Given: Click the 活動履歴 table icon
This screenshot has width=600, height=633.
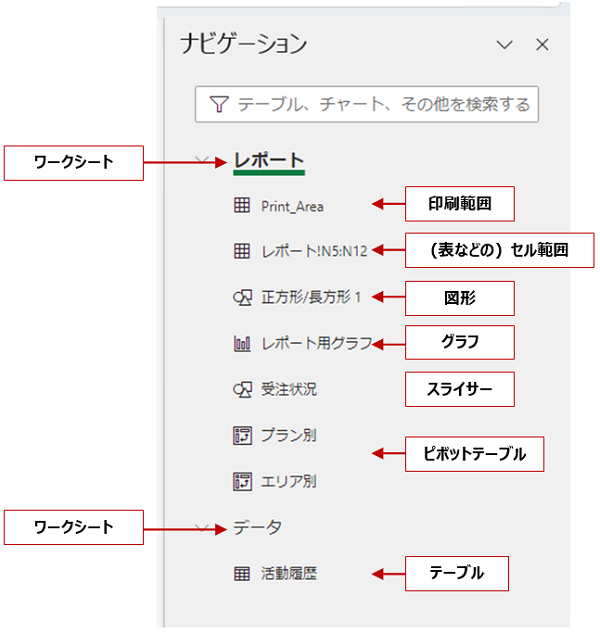Looking at the screenshot, I should pos(242,574).
